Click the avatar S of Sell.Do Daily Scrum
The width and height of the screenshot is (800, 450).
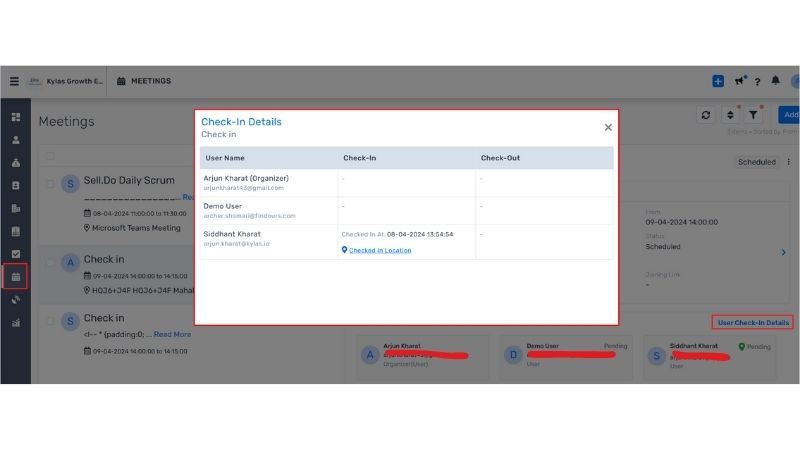point(70,183)
